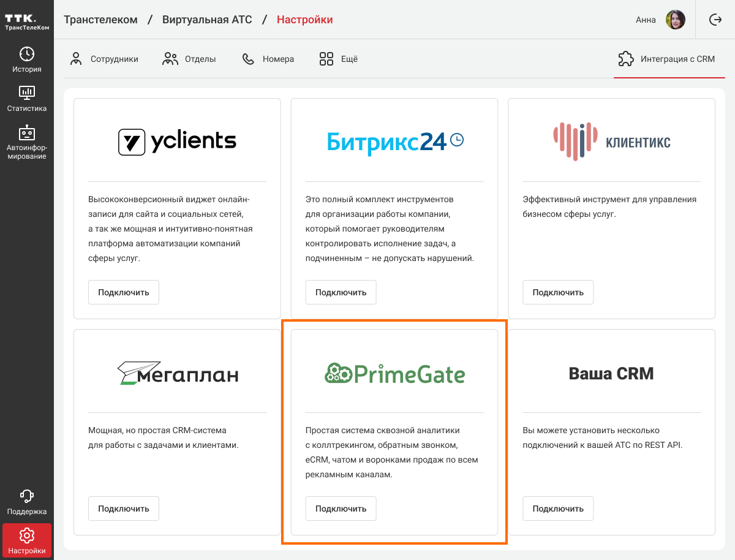Click the logout arrow icon
The width and height of the screenshot is (735, 560).
[715, 20]
